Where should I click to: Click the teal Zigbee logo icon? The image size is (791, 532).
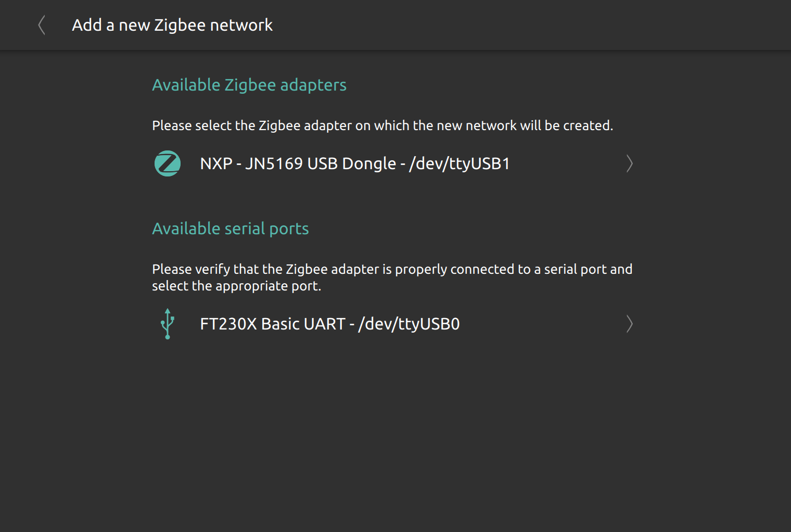tap(168, 163)
